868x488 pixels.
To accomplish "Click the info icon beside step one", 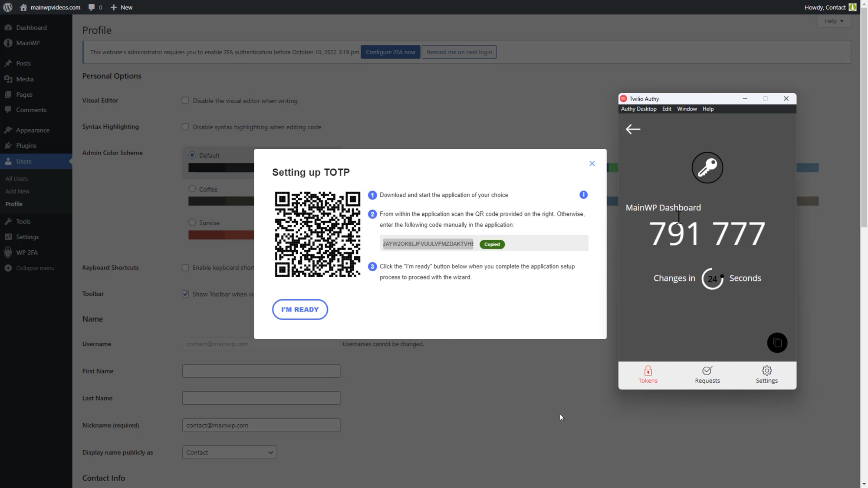I will click(x=583, y=195).
